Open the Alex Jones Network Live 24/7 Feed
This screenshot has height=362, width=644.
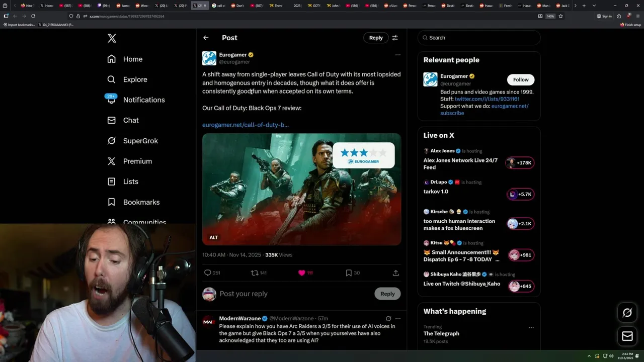click(460, 164)
